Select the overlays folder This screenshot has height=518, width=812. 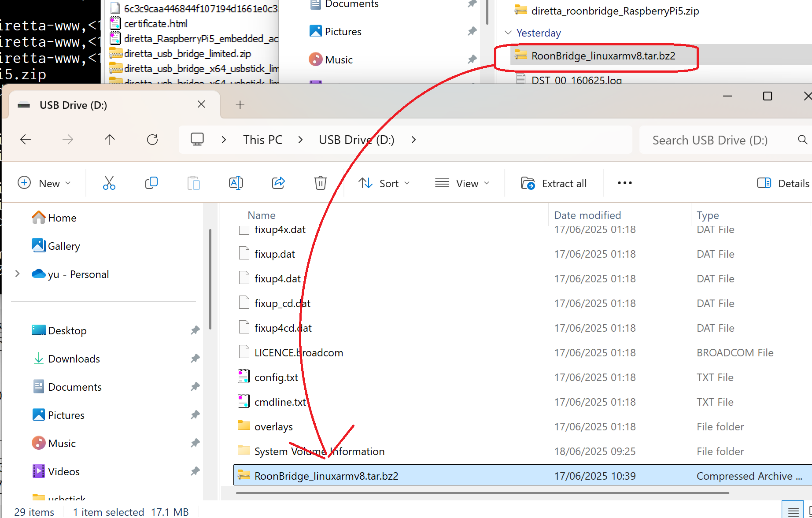pos(273,427)
